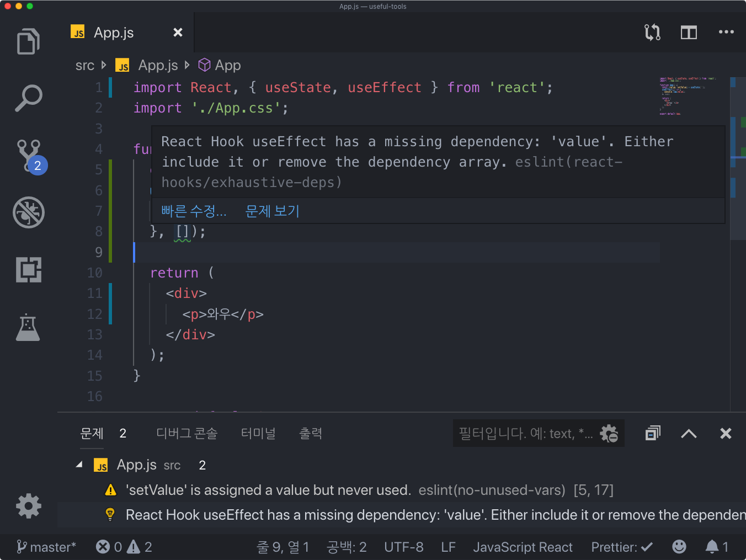The width and height of the screenshot is (746, 560).
Task: Open the Explorer view in activity bar
Action: click(x=28, y=41)
